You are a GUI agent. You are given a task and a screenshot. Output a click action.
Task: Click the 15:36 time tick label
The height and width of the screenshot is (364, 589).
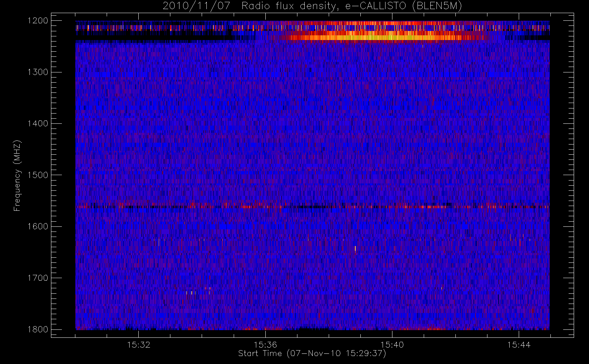coord(265,345)
